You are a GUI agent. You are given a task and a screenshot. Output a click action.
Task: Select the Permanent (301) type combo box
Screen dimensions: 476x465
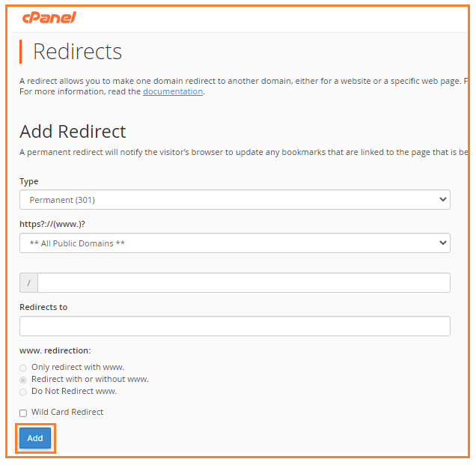click(235, 199)
